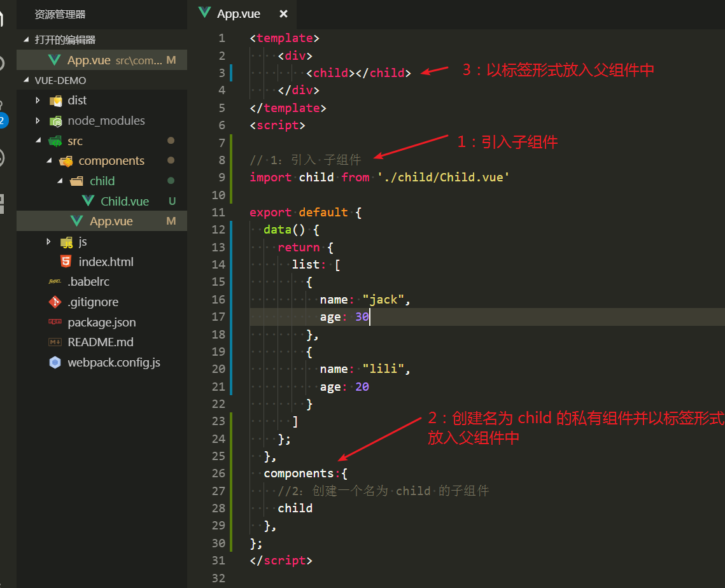Click the Markdown icon beside README.md
725x588 pixels.
[55, 342]
